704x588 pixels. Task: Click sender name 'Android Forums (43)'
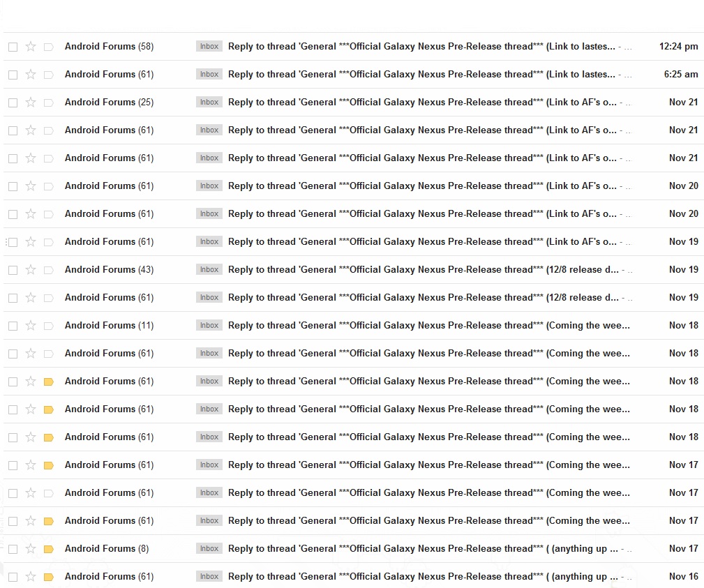[x=109, y=269]
